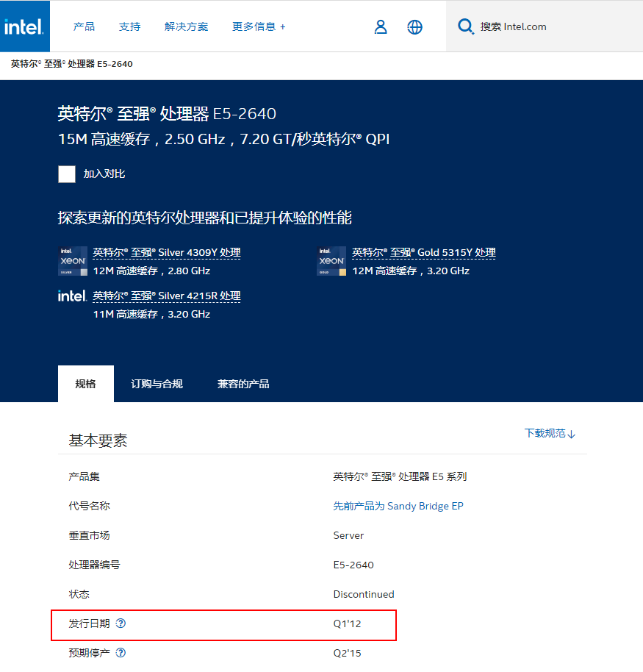Viewport: 643px width, 672px height.
Task: Open the account sign-in icon
Action: coord(381,26)
